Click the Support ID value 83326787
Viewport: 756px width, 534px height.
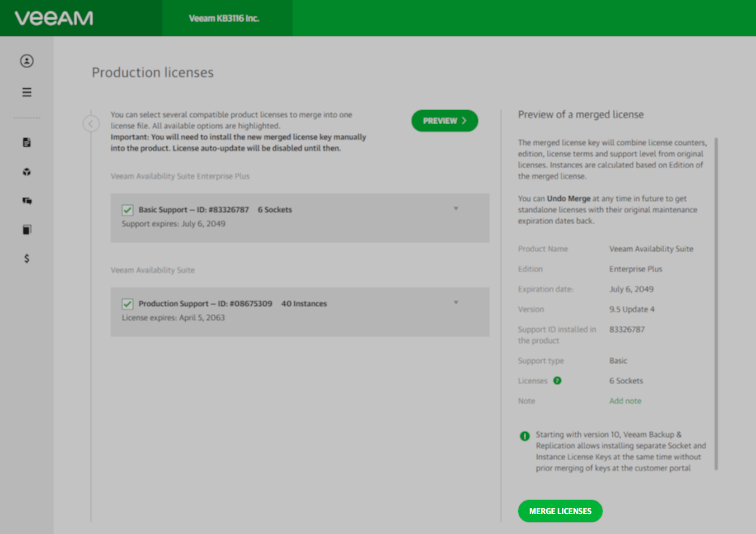pos(627,329)
